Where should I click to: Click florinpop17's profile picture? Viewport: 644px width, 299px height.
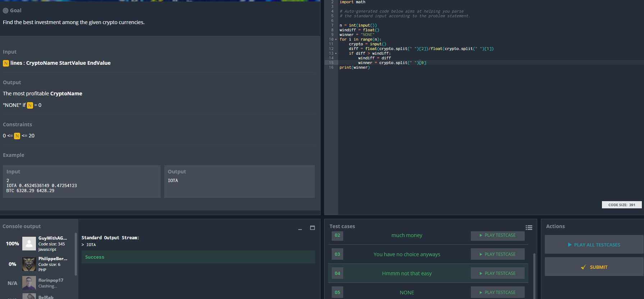click(29, 283)
